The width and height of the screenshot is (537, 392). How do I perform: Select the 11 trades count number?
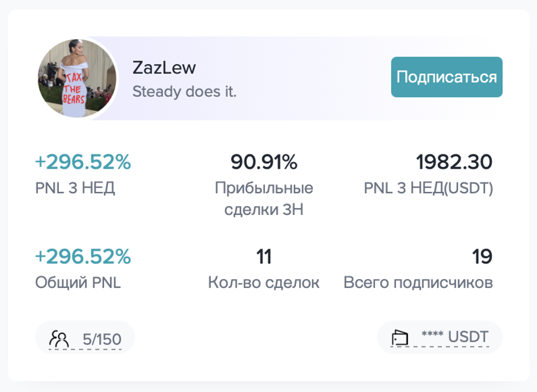[264, 257]
